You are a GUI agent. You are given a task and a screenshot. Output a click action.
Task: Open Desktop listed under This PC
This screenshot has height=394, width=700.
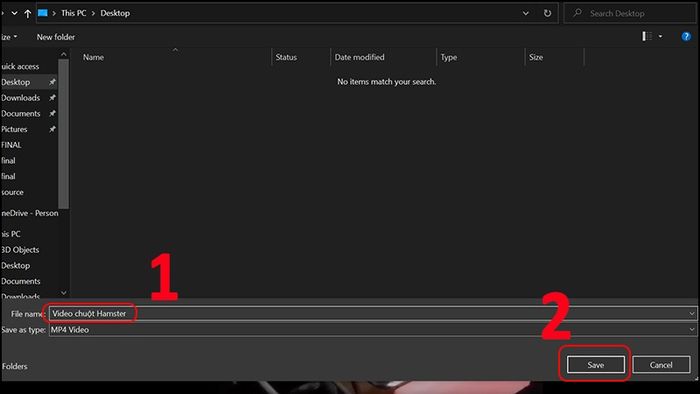pyautogui.click(x=15, y=265)
